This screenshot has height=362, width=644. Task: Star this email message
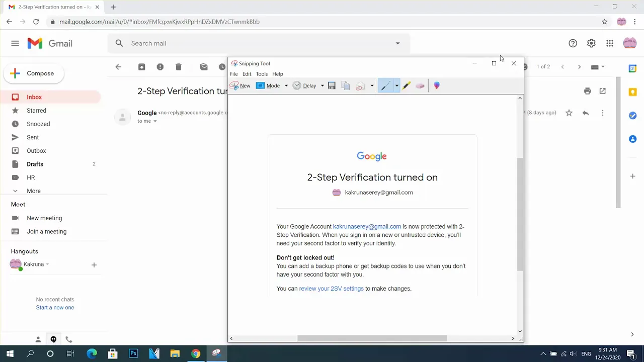coord(569,113)
